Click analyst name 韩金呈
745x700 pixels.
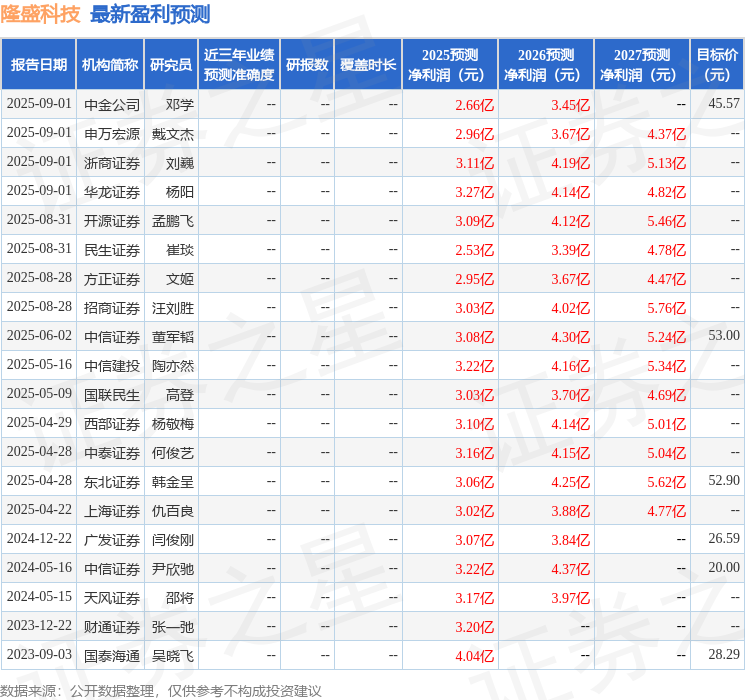coord(173,482)
